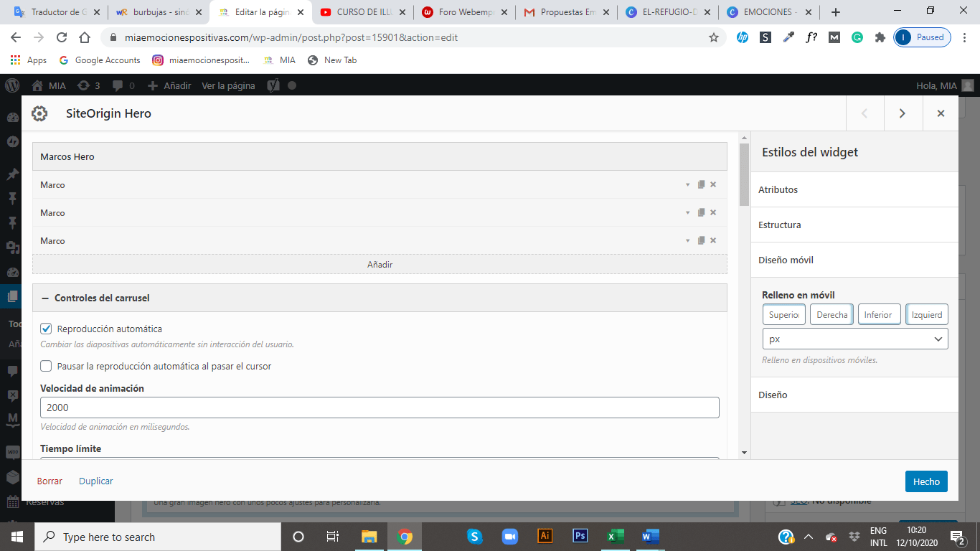Bookmark this page with the star icon
The height and width of the screenshot is (551, 980).
(714, 37)
